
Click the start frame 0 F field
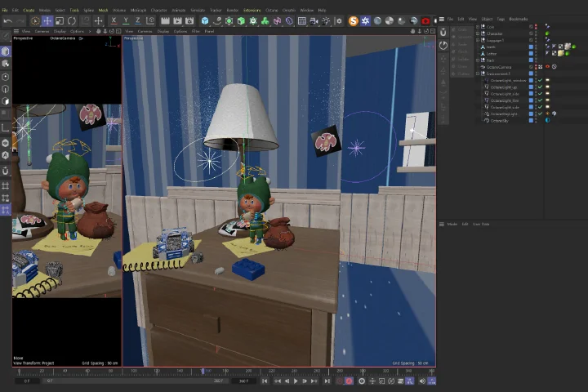27,381
